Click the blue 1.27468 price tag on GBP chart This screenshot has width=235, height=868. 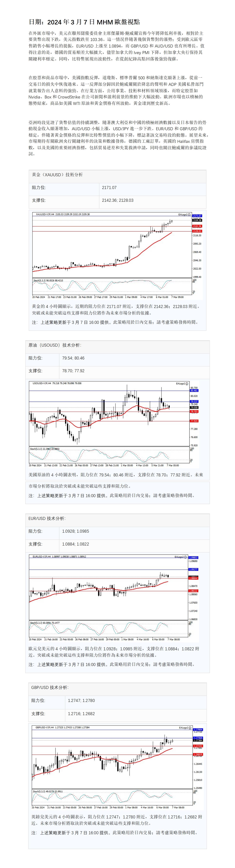coord(198,738)
